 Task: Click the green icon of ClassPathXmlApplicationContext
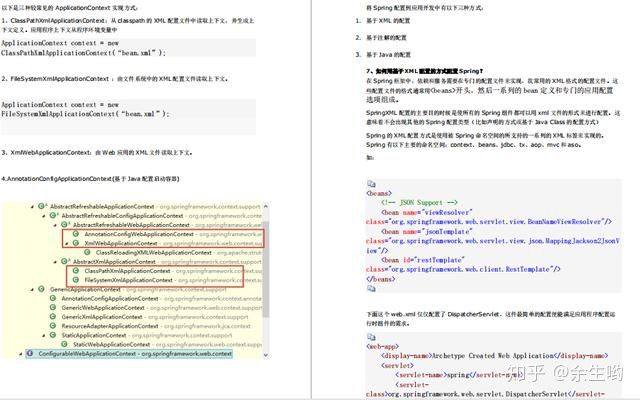click(x=76, y=271)
